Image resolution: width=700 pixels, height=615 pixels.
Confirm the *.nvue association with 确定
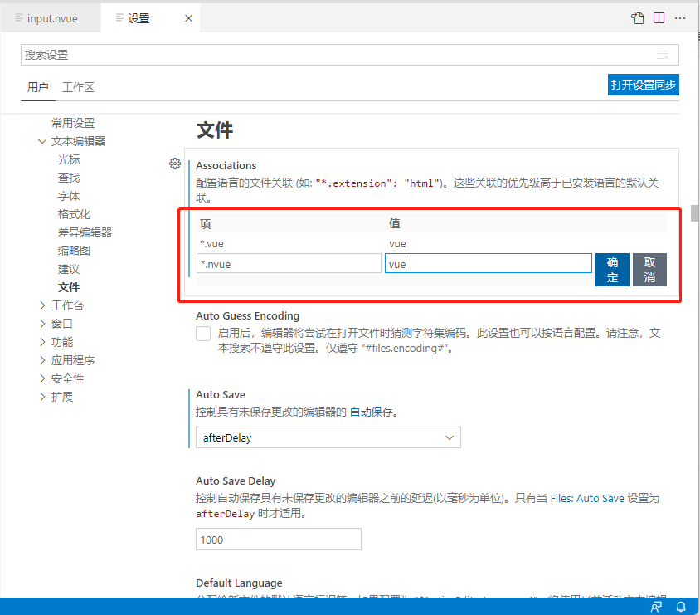coord(611,269)
